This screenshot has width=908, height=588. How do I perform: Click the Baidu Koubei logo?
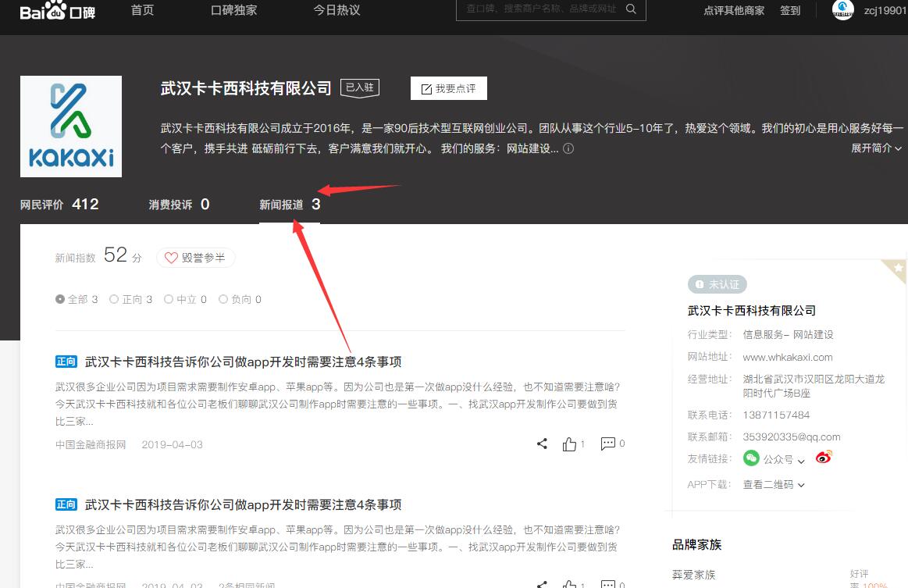pyautogui.click(x=57, y=10)
